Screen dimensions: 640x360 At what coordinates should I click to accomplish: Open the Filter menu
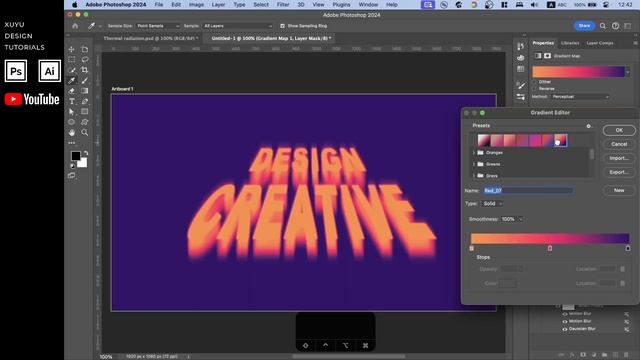click(x=283, y=4)
